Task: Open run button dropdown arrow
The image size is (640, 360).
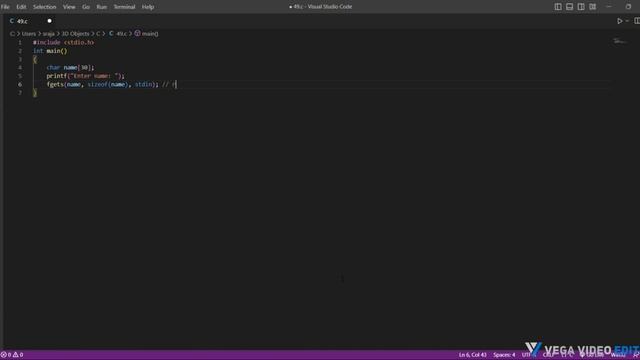Action: [x=627, y=21]
